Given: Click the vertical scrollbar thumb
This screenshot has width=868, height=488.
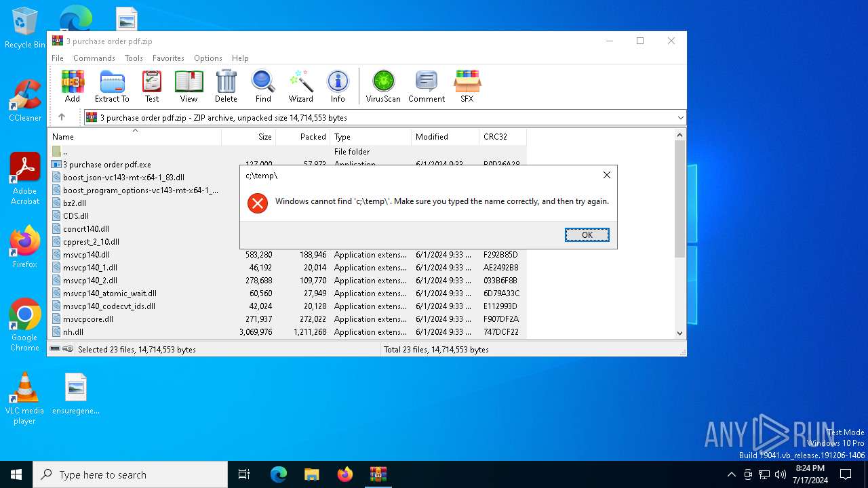Looking at the screenshot, I should 680,199.
